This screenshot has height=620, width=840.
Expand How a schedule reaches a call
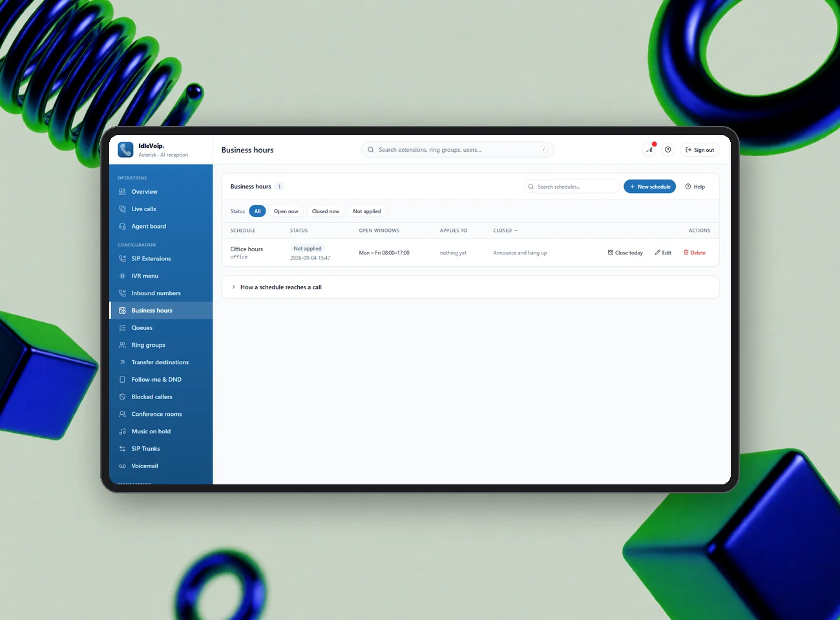[x=470, y=287]
